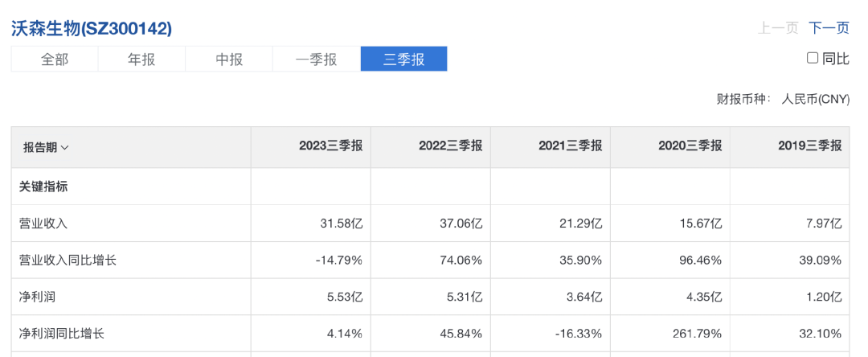Select the 年报 tab
The width and height of the screenshot is (868, 357).
(141, 59)
